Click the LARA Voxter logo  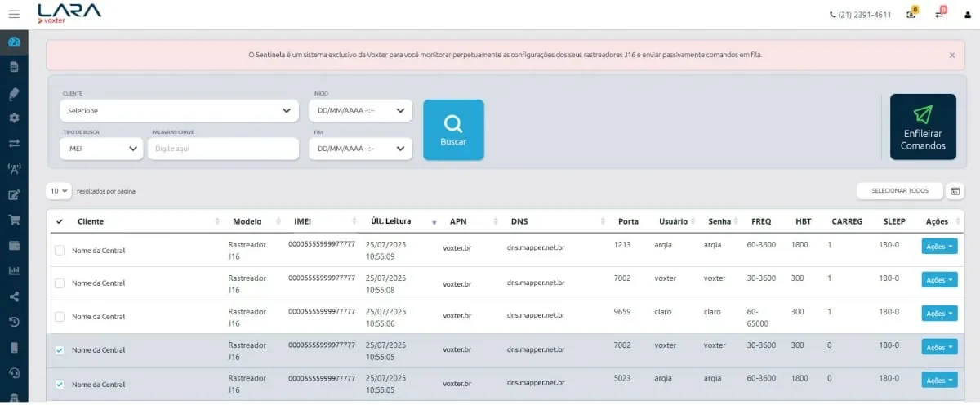pyautogui.click(x=69, y=12)
